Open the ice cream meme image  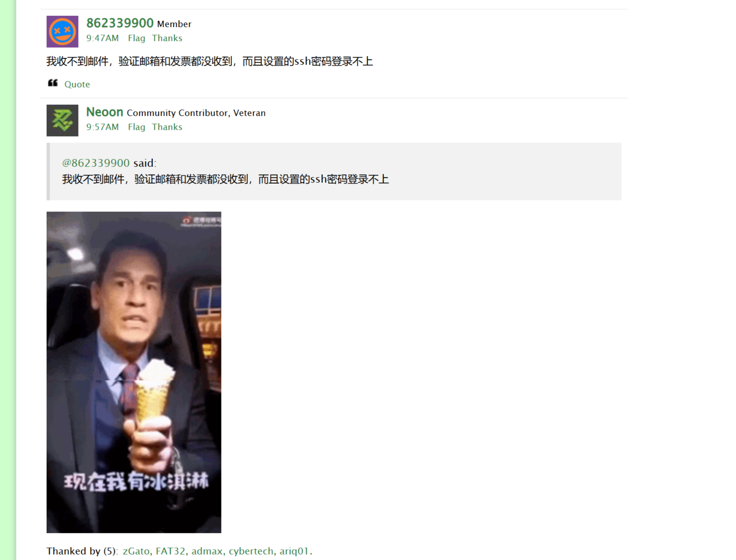coord(134,372)
